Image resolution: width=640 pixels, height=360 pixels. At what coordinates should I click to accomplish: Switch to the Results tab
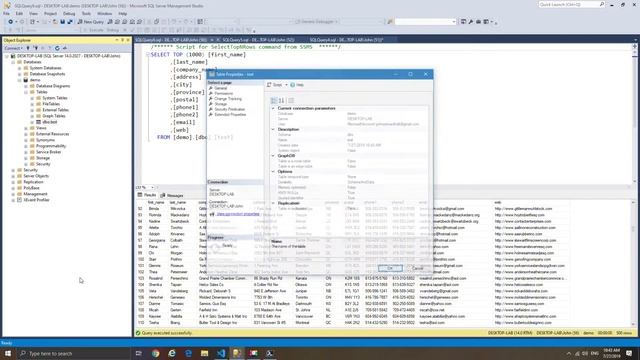[147, 195]
